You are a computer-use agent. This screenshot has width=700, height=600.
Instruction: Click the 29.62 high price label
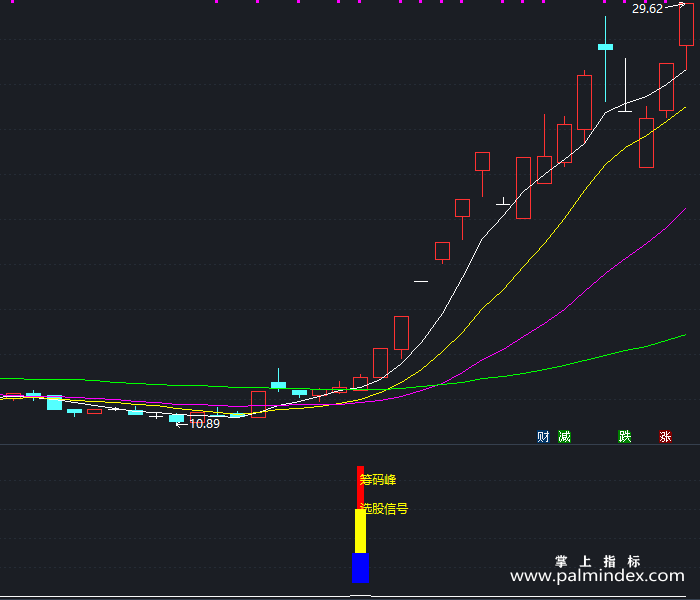[x=647, y=9]
